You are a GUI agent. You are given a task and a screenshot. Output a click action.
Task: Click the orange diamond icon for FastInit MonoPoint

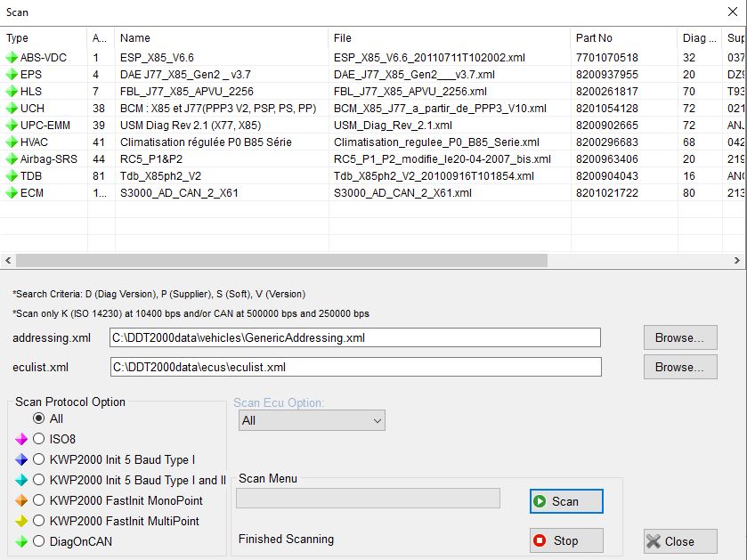click(21, 500)
